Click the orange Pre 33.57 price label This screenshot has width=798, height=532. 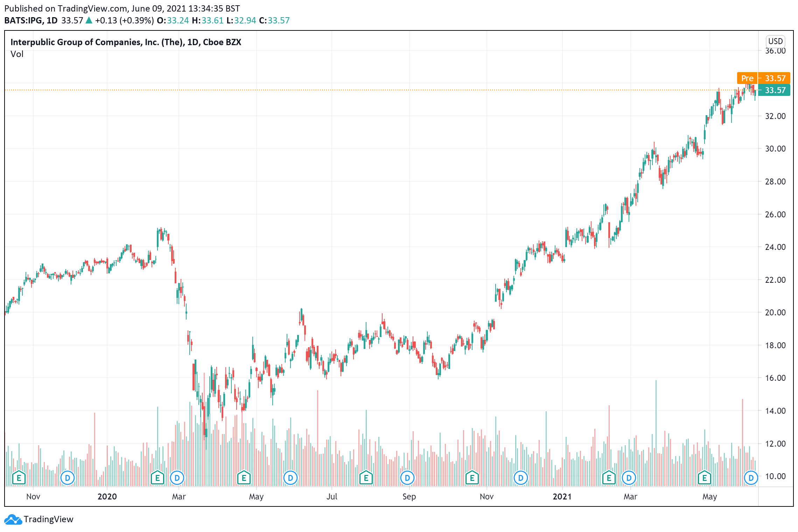pyautogui.click(x=763, y=78)
